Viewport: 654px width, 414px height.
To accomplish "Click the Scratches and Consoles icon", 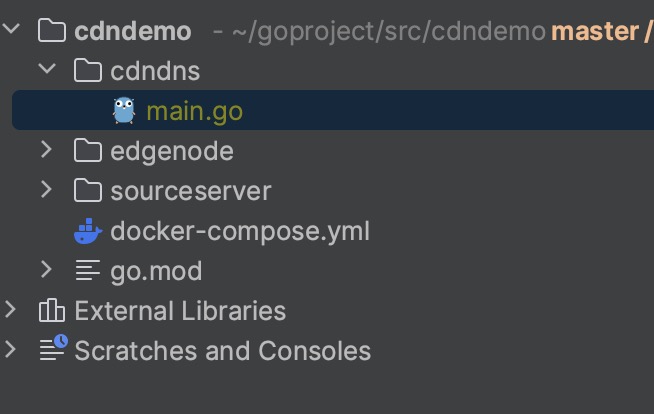I will pyautogui.click(x=52, y=350).
